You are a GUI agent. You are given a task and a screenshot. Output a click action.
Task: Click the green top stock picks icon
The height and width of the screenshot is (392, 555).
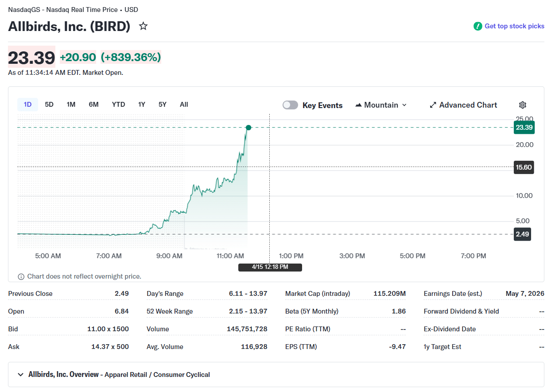click(x=477, y=26)
